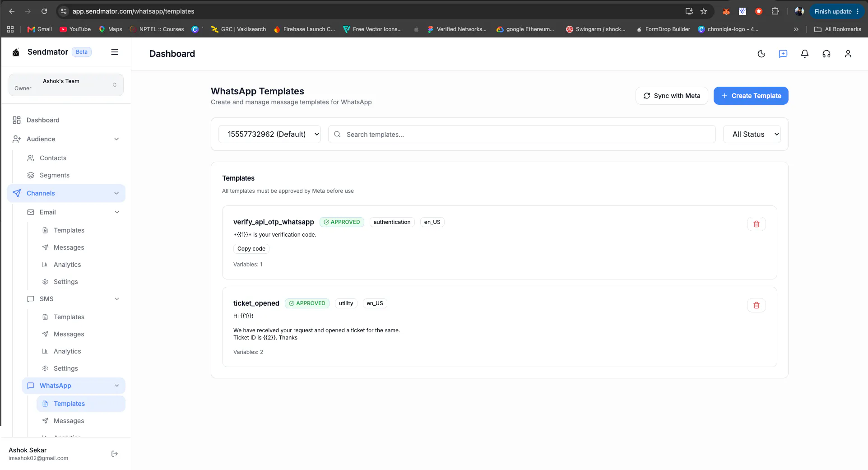Screen dimensions: 868x470
Task: Click the verify_api_otp_whatsapp template name
Action: [274, 222]
